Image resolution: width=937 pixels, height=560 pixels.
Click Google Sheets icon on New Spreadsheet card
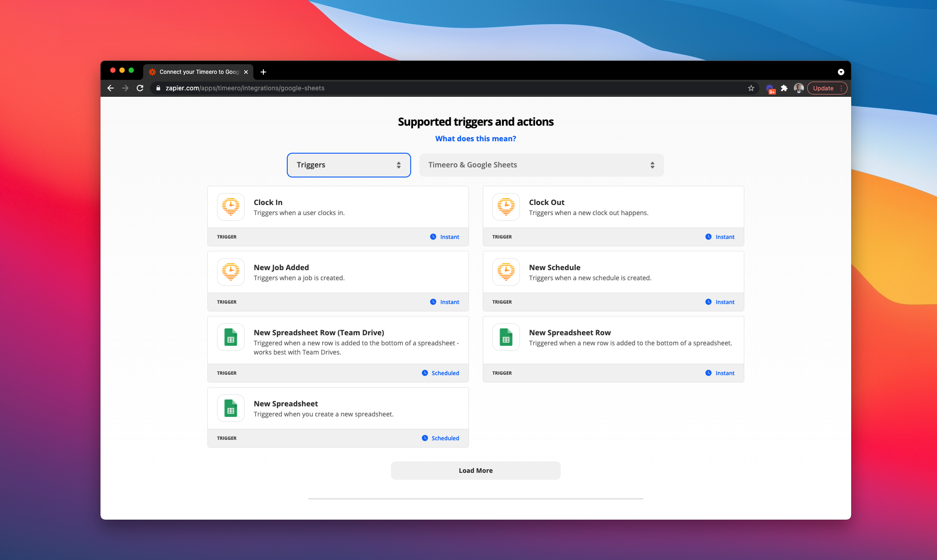click(231, 408)
